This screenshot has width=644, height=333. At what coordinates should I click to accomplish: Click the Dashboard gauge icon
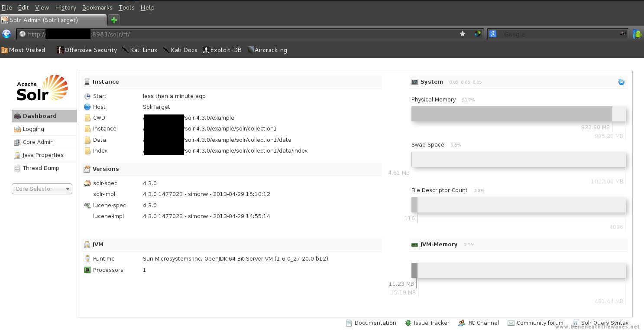click(17, 116)
